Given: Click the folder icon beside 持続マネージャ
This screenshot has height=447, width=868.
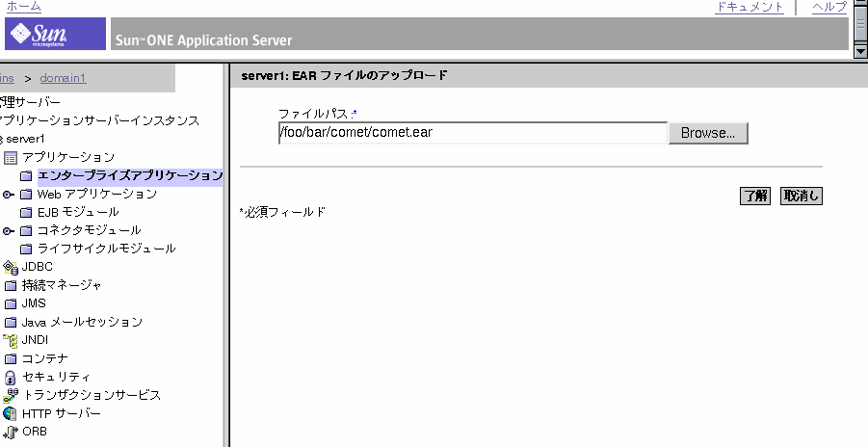Looking at the screenshot, I should tap(11, 286).
